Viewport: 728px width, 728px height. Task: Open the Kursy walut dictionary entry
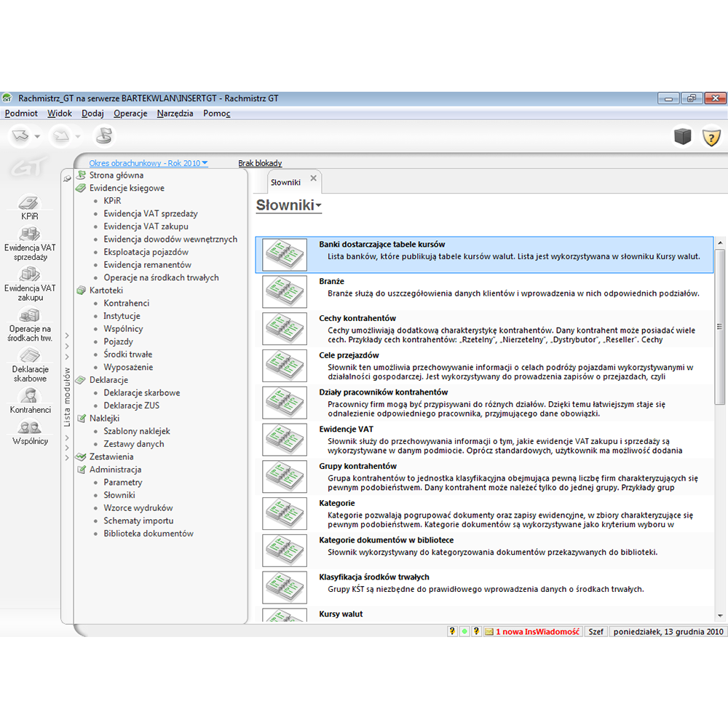[x=341, y=614]
